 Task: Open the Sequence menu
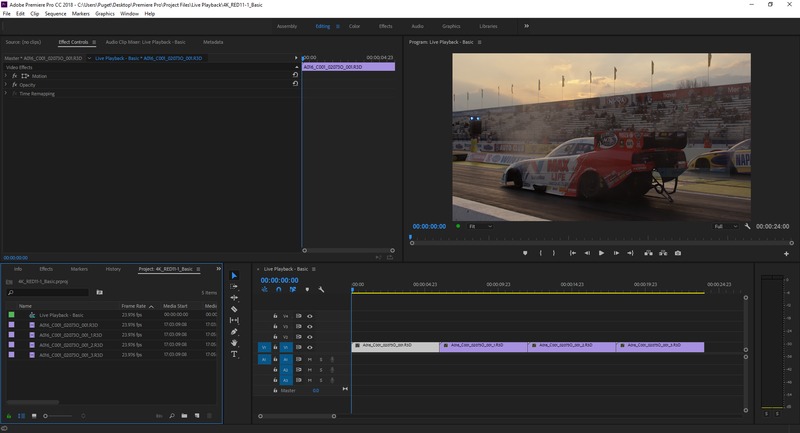point(55,14)
